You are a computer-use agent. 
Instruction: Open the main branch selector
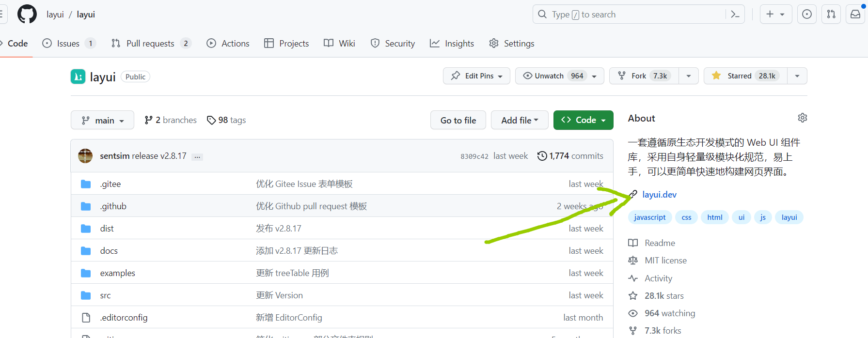click(x=102, y=120)
